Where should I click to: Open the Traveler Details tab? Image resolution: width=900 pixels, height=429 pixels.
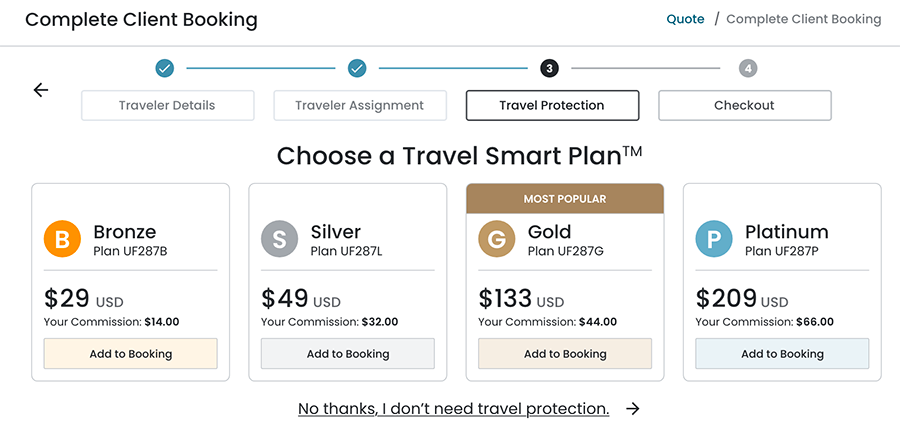167,105
